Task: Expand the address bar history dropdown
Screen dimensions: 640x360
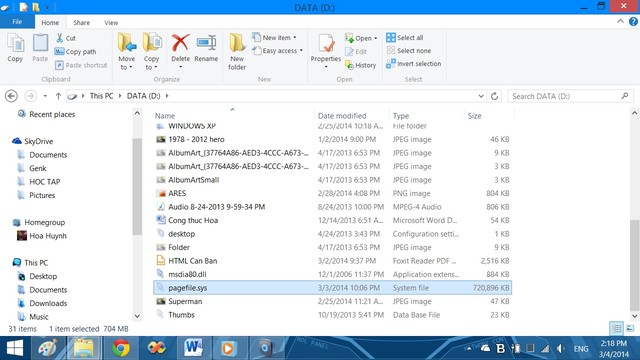Action: [x=481, y=96]
